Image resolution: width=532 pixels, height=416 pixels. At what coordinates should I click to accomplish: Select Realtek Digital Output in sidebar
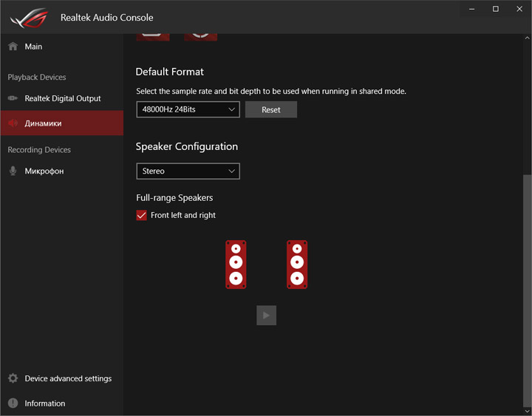(63, 98)
